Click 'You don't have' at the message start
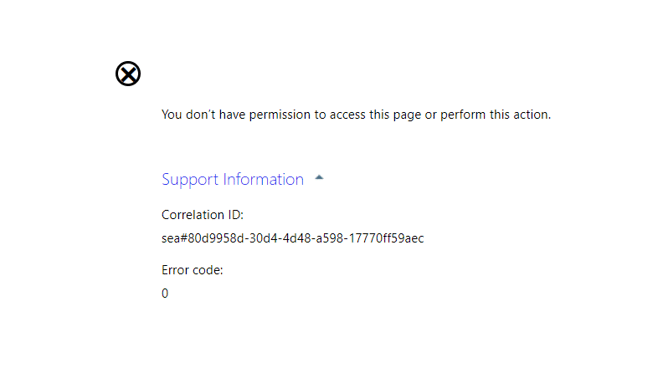This screenshot has width=658, height=383. tap(203, 115)
